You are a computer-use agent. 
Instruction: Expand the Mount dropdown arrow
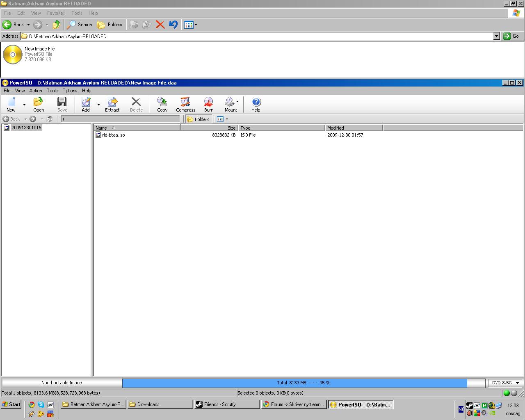click(x=237, y=101)
